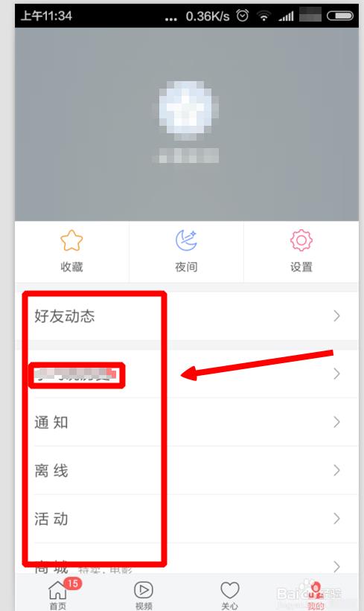The image size is (364, 611).
Task: Open 设置 settings gear icon
Action: point(301,240)
